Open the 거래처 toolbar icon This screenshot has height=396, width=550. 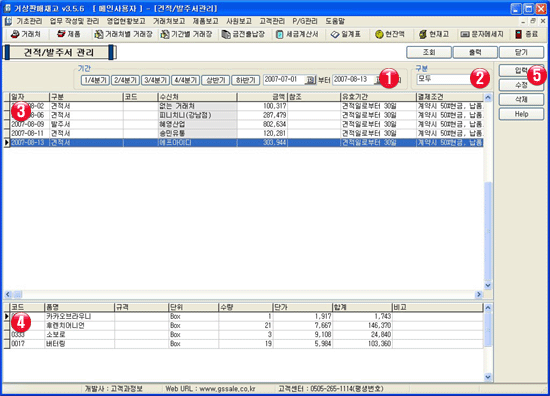click(25, 34)
